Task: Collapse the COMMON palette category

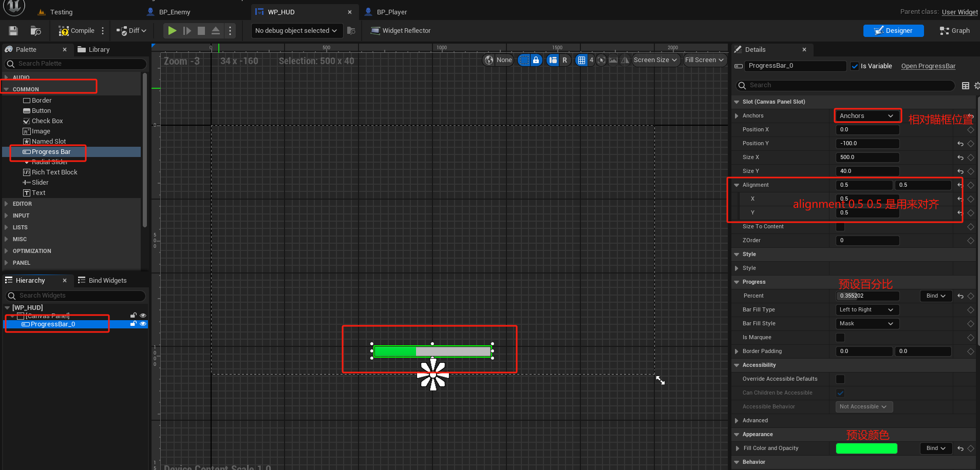Action: point(7,89)
